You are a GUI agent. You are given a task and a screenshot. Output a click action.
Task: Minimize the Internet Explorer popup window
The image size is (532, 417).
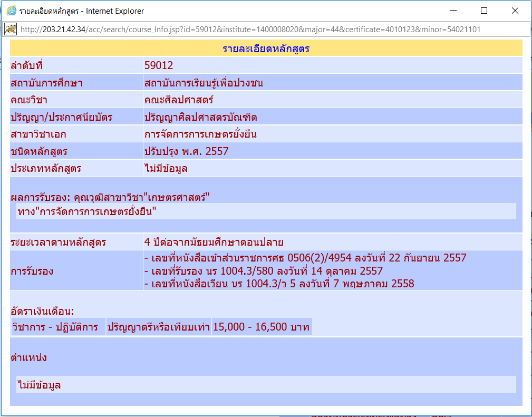click(x=453, y=11)
